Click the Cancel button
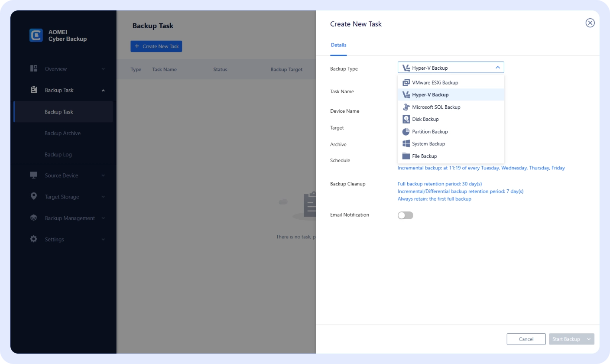Screen dimensions: 610x364 [526, 339]
